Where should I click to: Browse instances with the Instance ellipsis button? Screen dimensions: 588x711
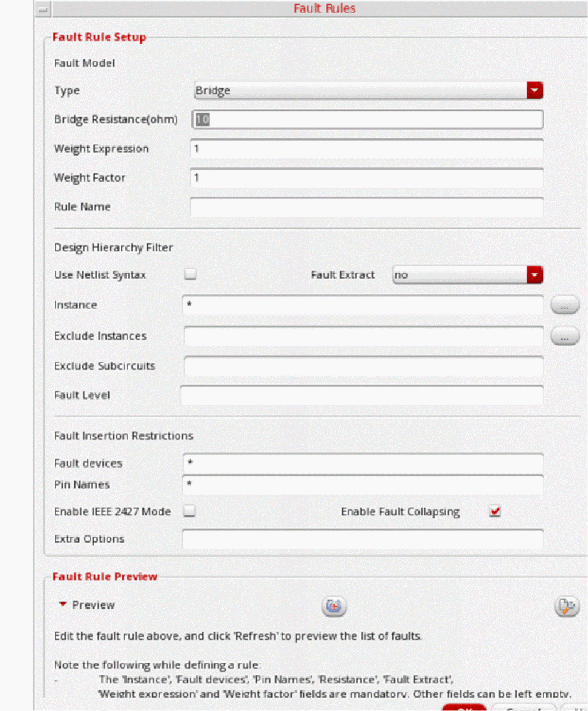coord(564,305)
